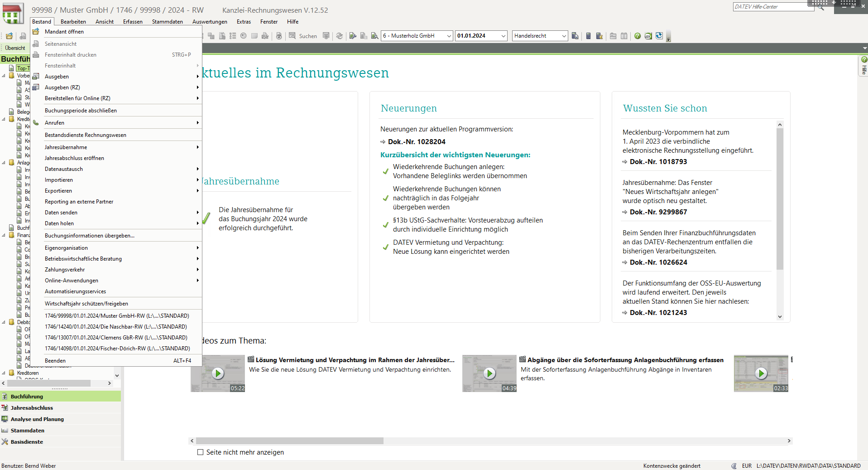Open the LEXinform icon in the toolbar
This screenshot has width=868, height=470.
point(648,36)
